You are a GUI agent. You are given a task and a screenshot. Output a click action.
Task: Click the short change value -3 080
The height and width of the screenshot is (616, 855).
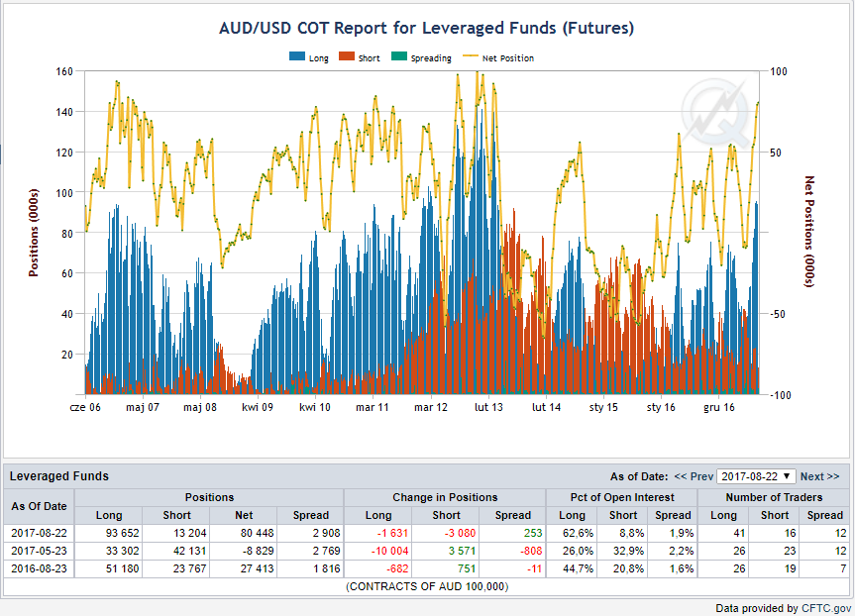(x=459, y=533)
